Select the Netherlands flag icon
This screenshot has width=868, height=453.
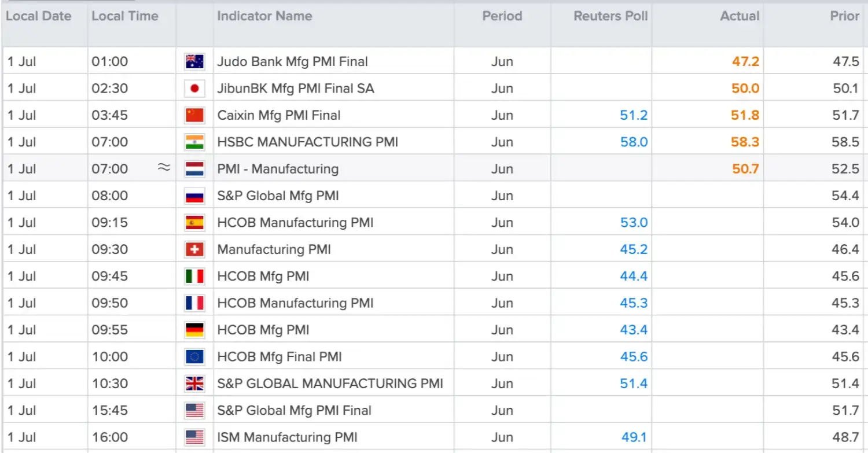(194, 169)
